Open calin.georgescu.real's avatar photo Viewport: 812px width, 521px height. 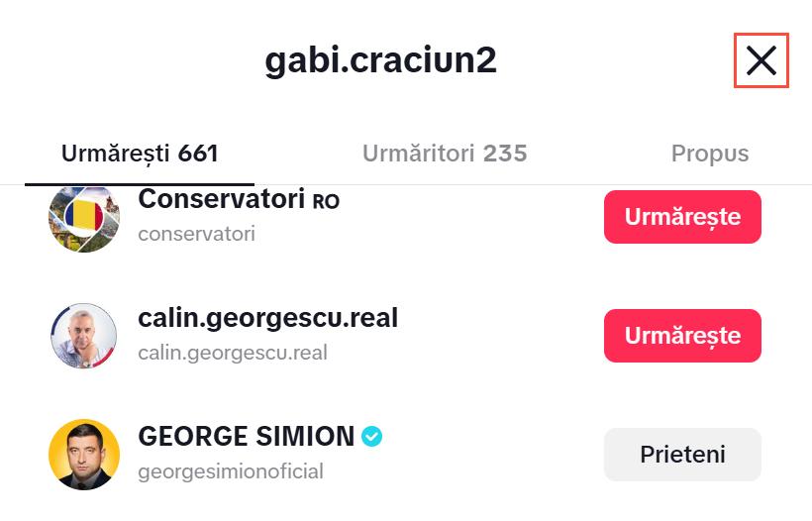(84, 336)
